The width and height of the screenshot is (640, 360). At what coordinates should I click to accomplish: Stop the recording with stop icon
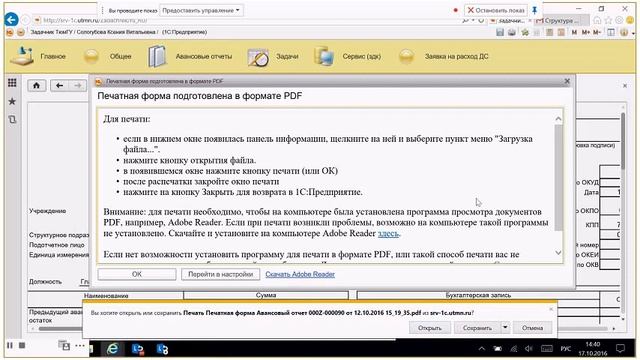tap(22, 345)
